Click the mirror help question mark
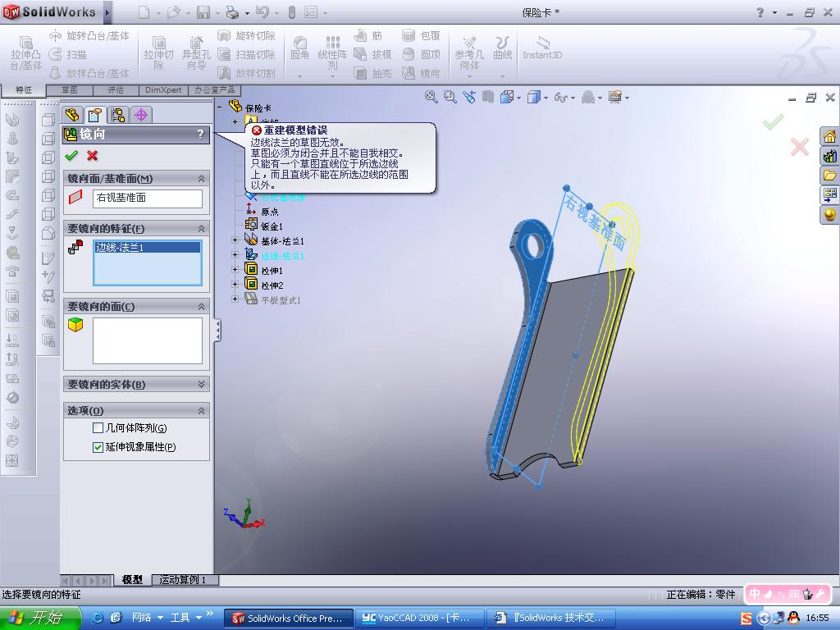Image resolution: width=840 pixels, height=630 pixels. 200,134
